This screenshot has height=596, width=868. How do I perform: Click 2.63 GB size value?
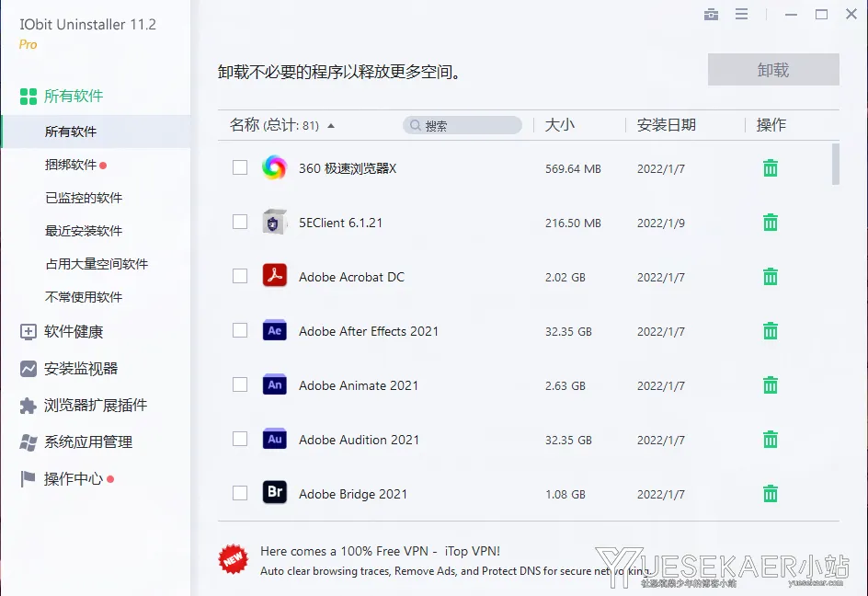coord(565,386)
